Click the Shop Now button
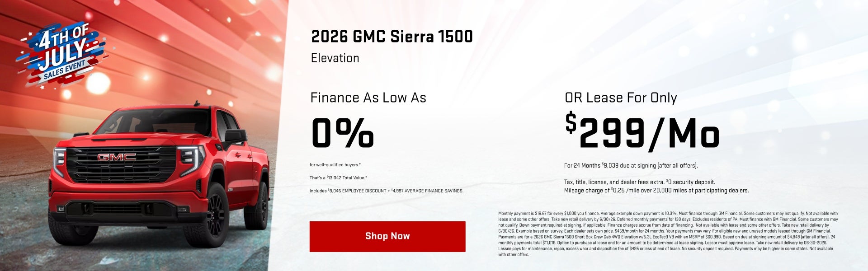The width and height of the screenshot is (868, 271). (387, 236)
